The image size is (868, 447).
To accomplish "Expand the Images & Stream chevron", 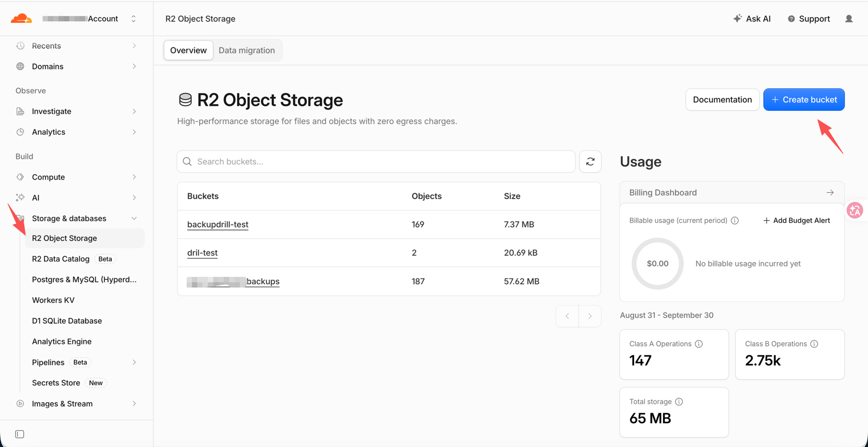I will (x=134, y=404).
